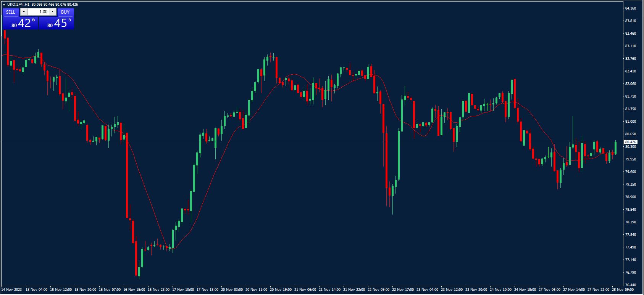Click the 21 Nov 14:00 time label
Screen dimensions: 644x295
[x=330, y=290]
